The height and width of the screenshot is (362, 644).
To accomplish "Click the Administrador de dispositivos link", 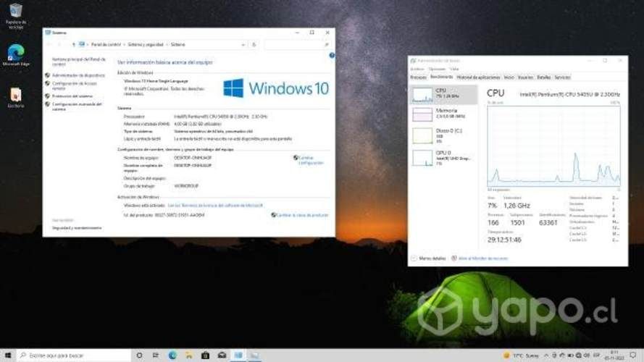I will tap(78, 75).
